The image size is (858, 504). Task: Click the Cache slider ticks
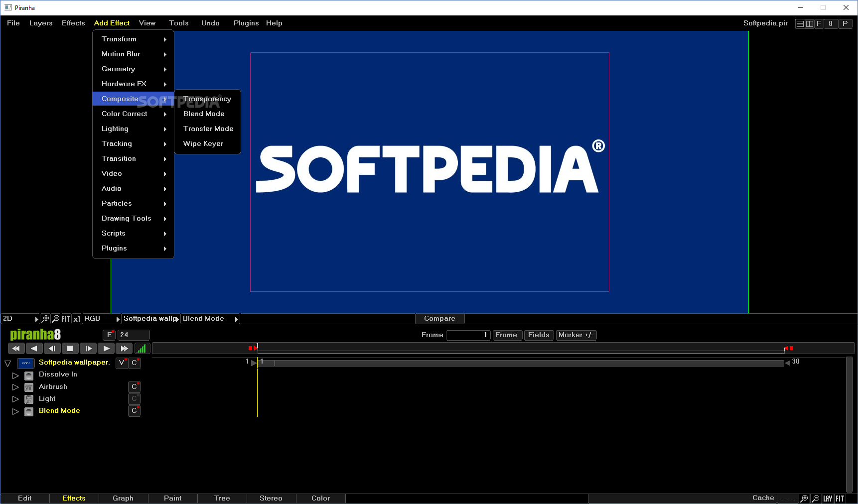pyautogui.click(x=788, y=499)
